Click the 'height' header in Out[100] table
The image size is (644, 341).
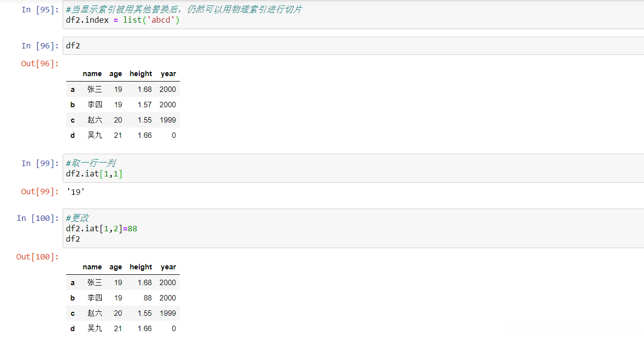click(141, 267)
